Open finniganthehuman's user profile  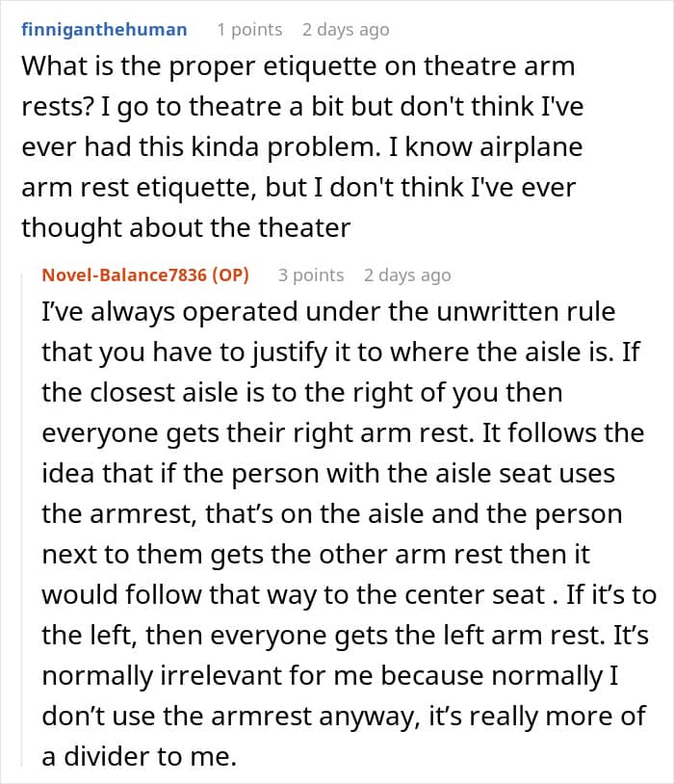104,29
